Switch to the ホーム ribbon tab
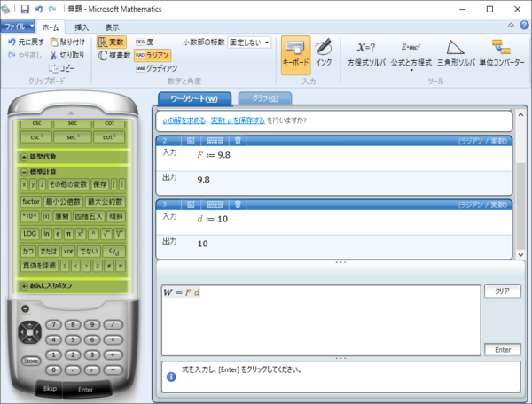Viewport: 532px width, 404px height. 51,27
